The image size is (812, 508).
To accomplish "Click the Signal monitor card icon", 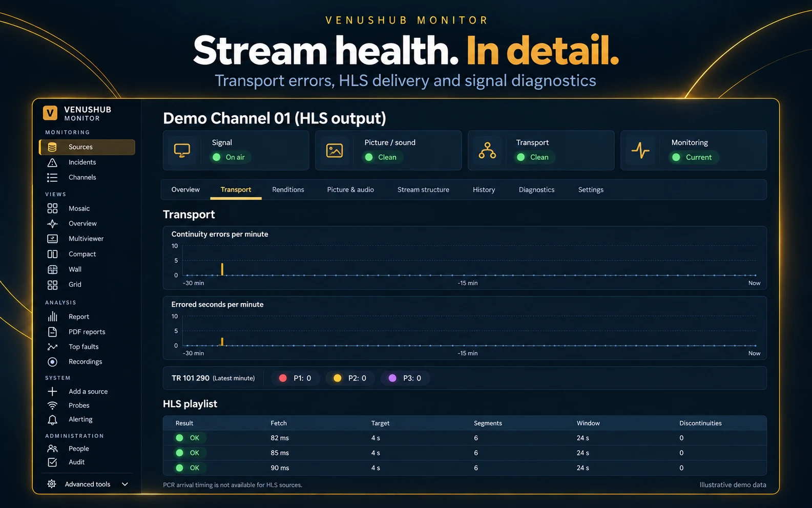I will pos(182,150).
